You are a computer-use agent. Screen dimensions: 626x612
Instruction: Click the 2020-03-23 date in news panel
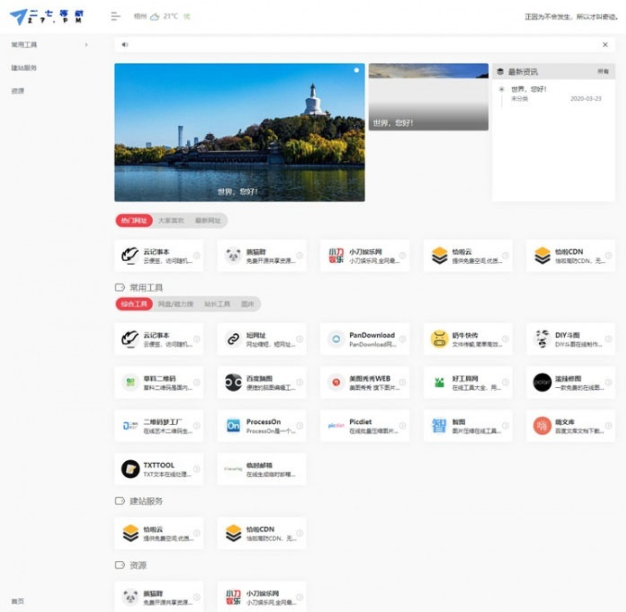tap(586, 99)
